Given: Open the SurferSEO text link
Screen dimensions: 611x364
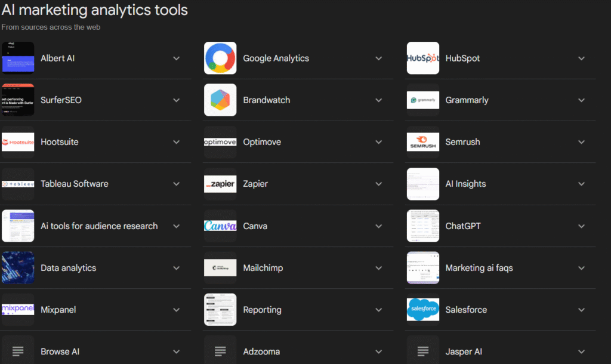Looking at the screenshot, I should pyautogui.click(x=61, y=100).
